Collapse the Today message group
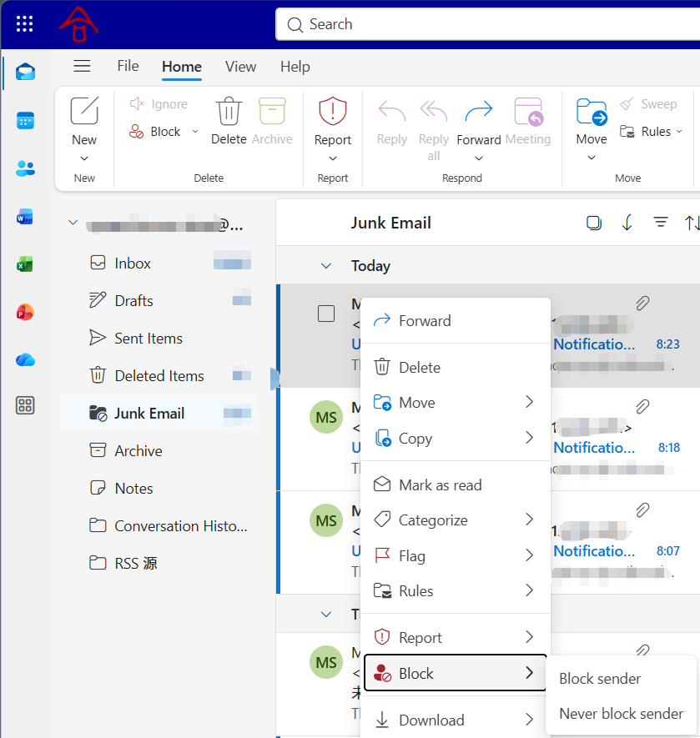The width and height of the screenshot is (700, 738). tap(326, 266)
